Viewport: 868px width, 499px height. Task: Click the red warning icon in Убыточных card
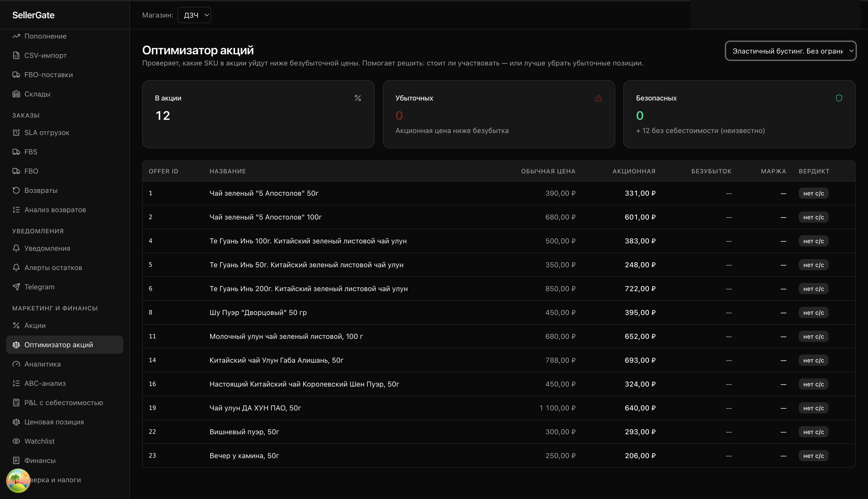pyautogui.click(x=598, y=98)
